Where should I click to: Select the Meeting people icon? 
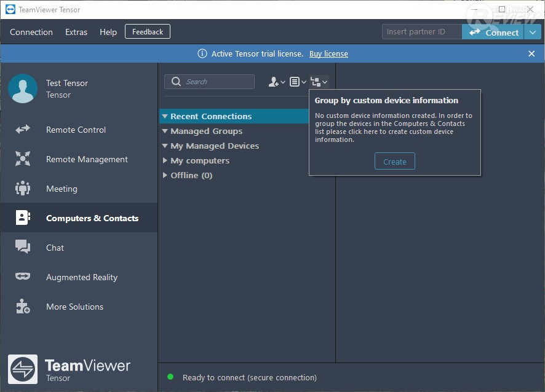pyautogui.click(x=23, y=189)
